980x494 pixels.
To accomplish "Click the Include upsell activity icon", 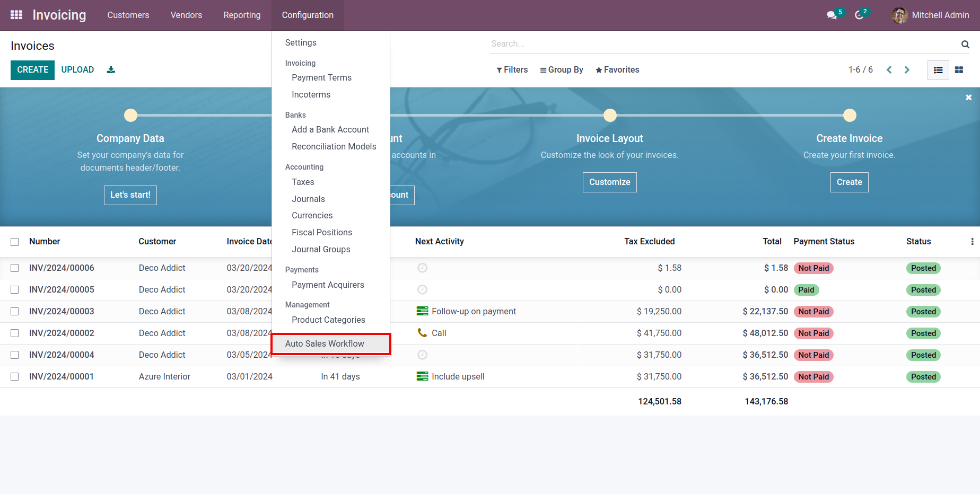I will (422, 376).
